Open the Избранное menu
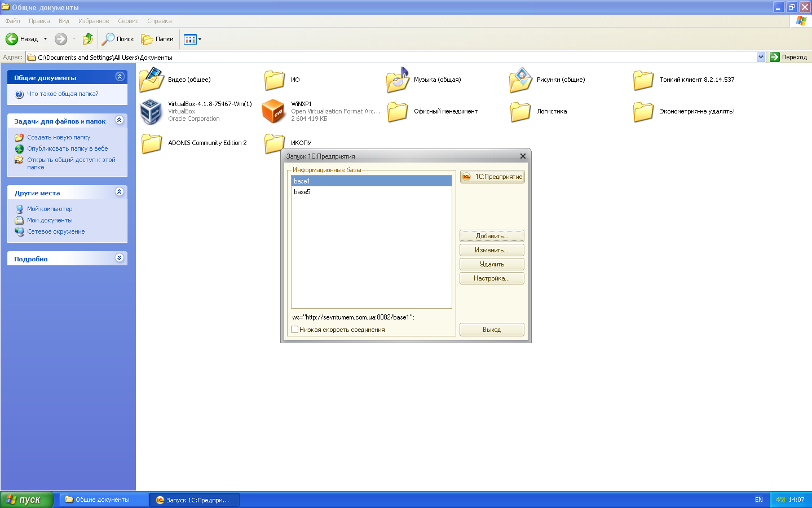This screenshot has height=508, width=812. (x=94, y=21)
